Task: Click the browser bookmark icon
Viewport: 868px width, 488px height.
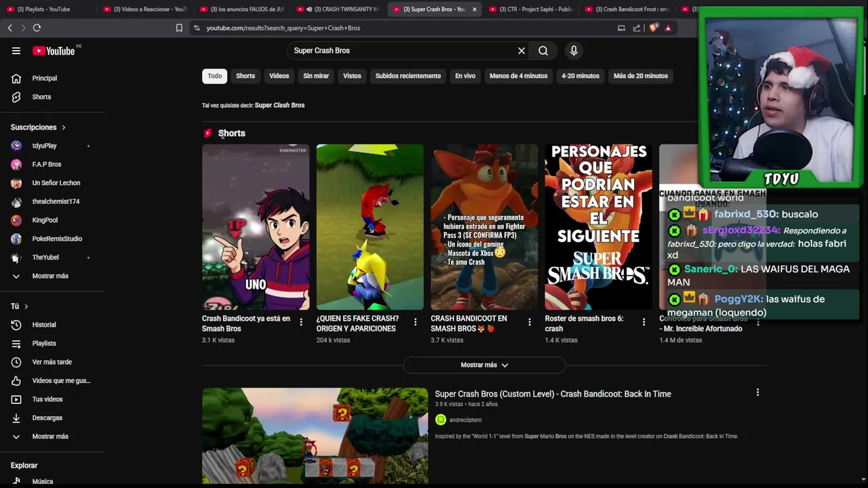Action: [179, 28]
